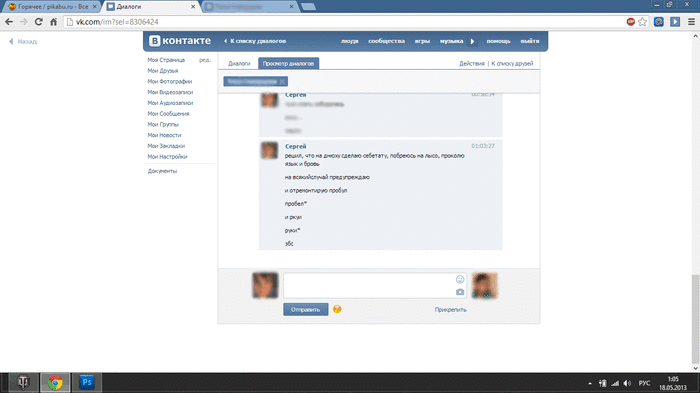
Task: Click the address bar with vk.com URL
Action: (x=344, y=21)
